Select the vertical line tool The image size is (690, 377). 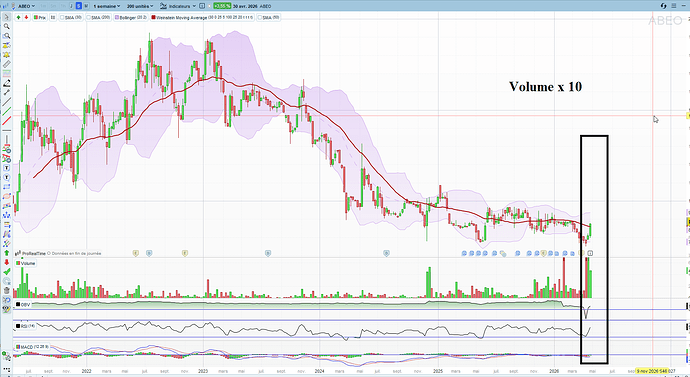7,139
